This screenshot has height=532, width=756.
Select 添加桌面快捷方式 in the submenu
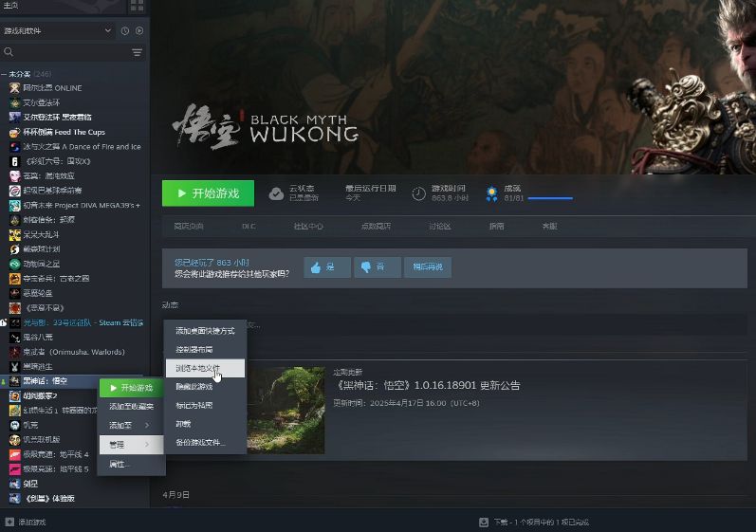click(206, 331)
